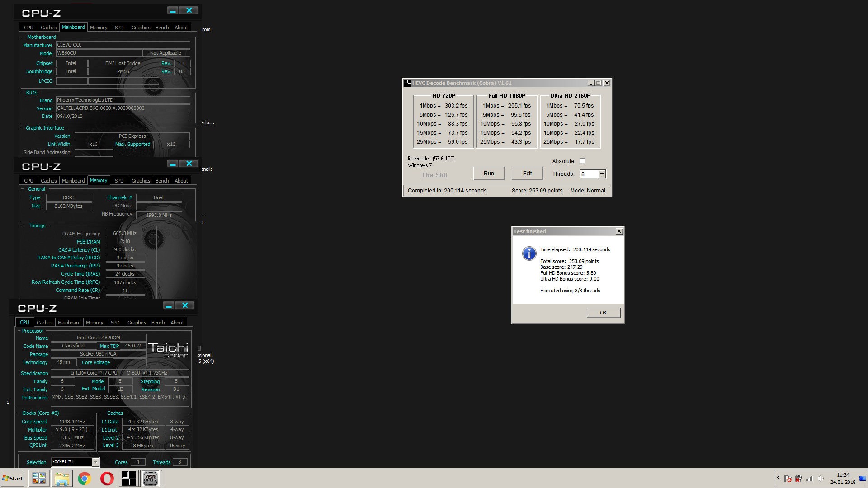
Task: Switch to Bench tab in Memory CPU-Z window
Action: click(x=162, y=181)
